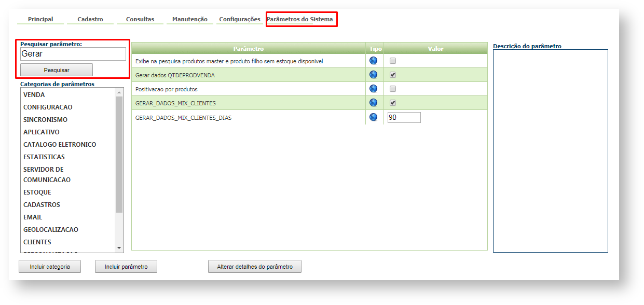
Task: Click Incluir categoria button
Action: [50, 267]
